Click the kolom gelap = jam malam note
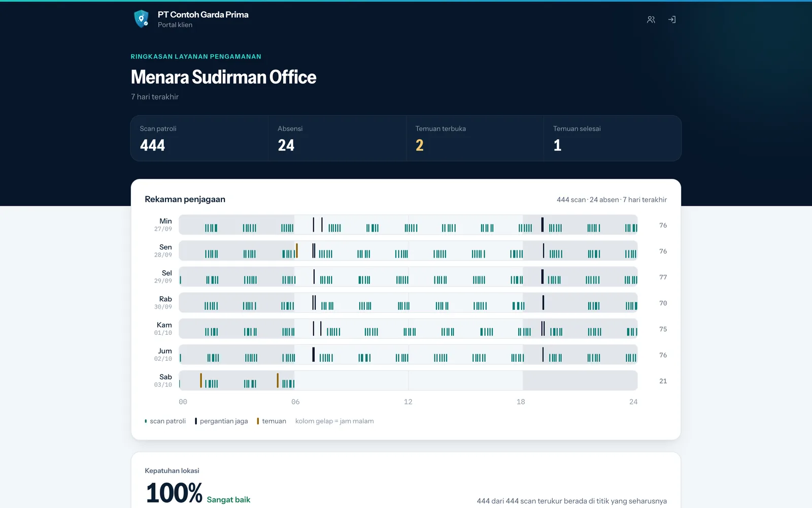812x508 pixels. (334, 421)
